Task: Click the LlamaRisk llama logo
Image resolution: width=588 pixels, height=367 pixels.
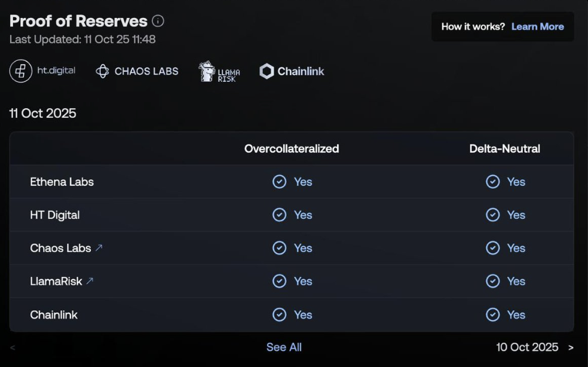Action: 207,71
